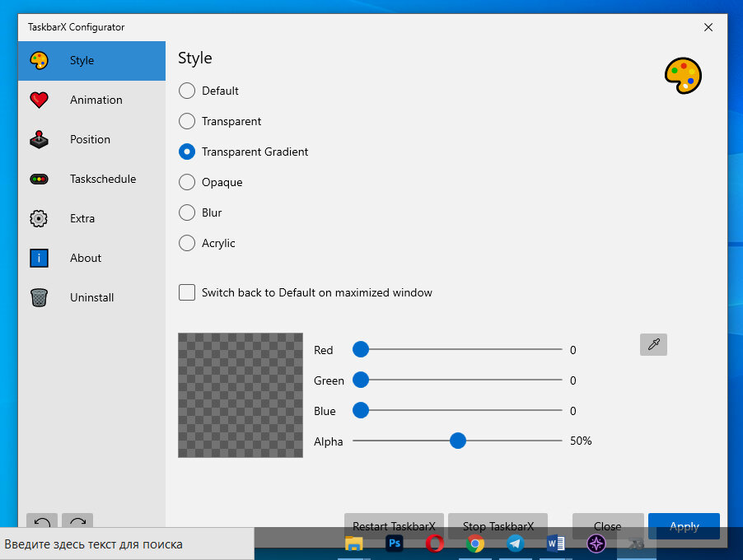Click the trash can Uninstall icon
This screenshot has height=560, width=743.
coord(39,297)
